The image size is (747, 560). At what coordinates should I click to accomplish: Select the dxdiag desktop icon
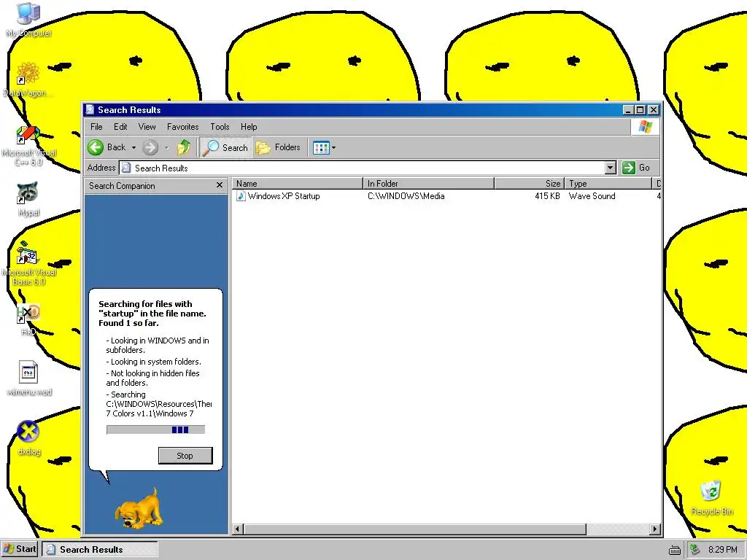click(x=28, y=437)
